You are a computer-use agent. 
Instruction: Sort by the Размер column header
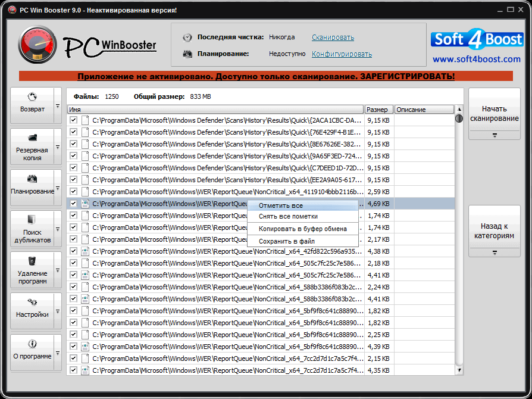379,110
